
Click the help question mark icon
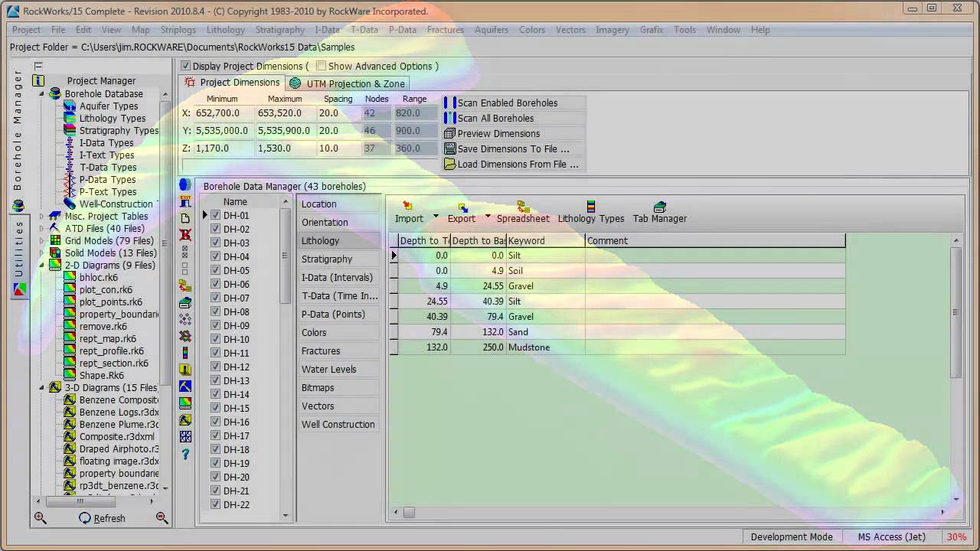tap(185, 454)
